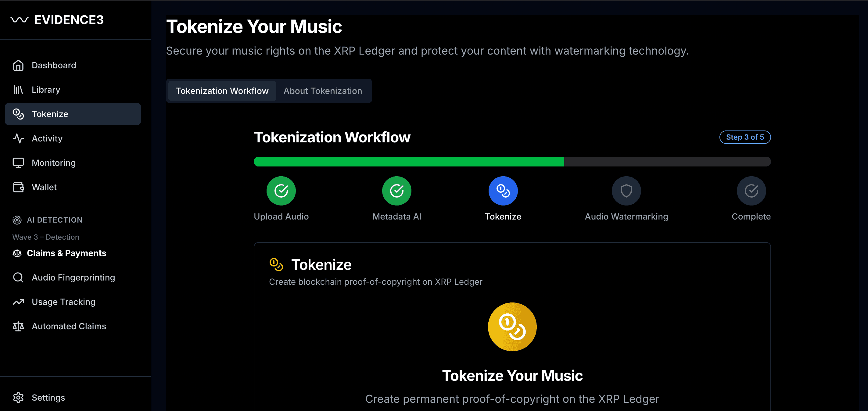Open the Claims & Payments section

point(66,253)
